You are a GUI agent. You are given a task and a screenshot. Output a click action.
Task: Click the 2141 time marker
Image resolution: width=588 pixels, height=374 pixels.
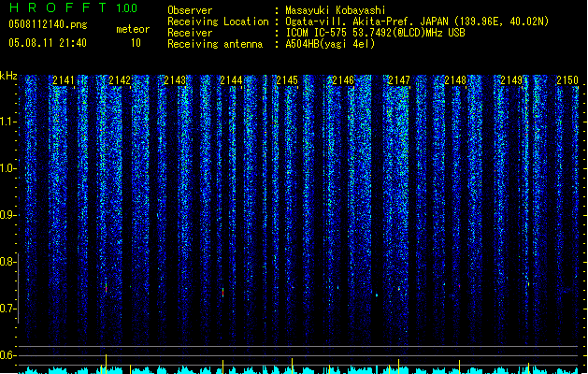point(64,80)
